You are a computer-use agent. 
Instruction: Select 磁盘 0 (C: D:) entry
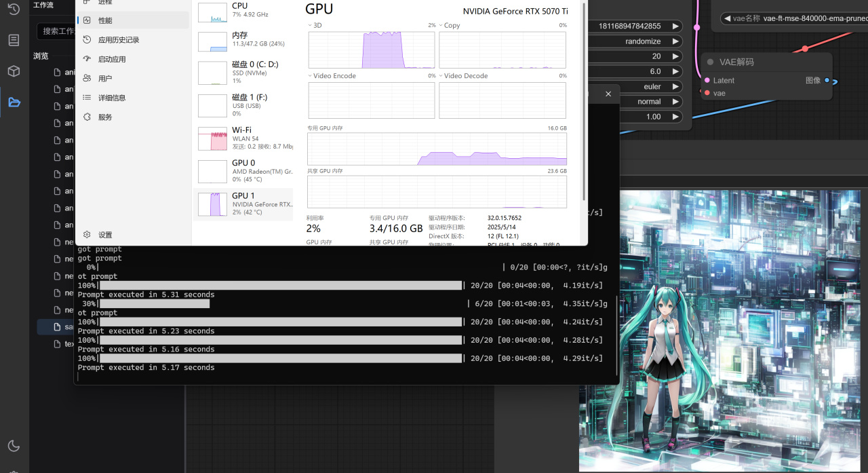pyautogui.click(x=243, y=73)
